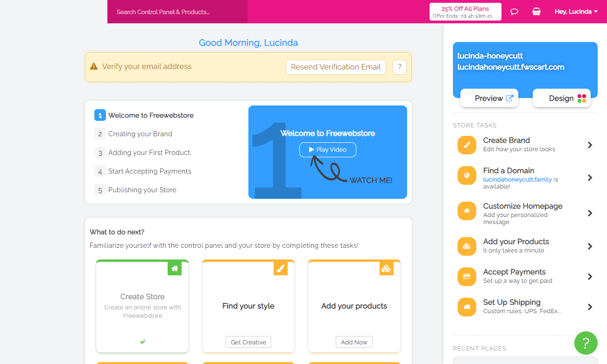
Task: Select step 3 Adding your First Product
Action: point(142,153)
